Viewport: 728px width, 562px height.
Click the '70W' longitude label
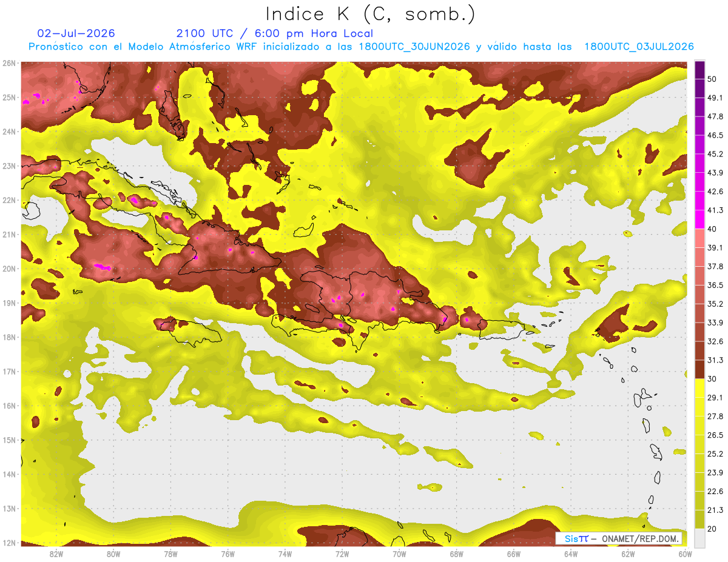point(399,554)
